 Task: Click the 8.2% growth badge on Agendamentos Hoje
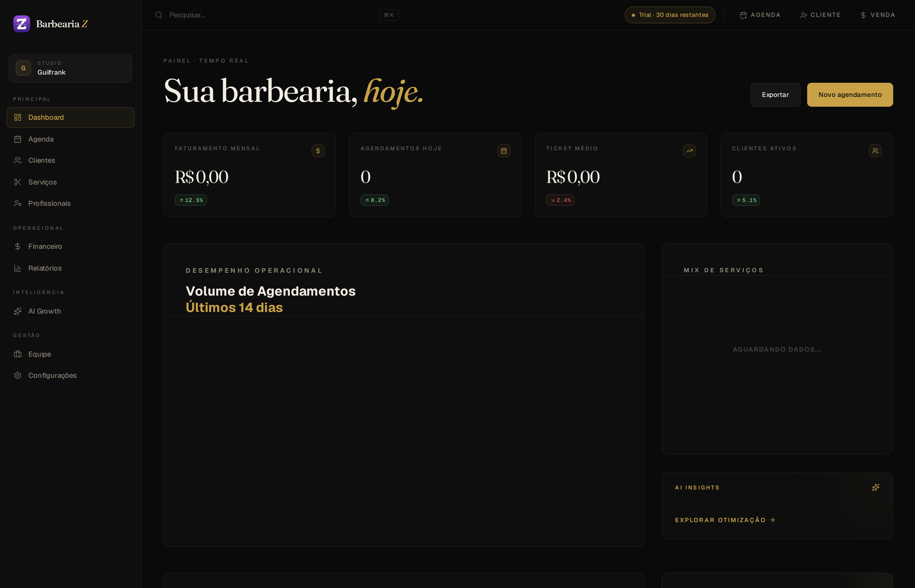point(374,200)
